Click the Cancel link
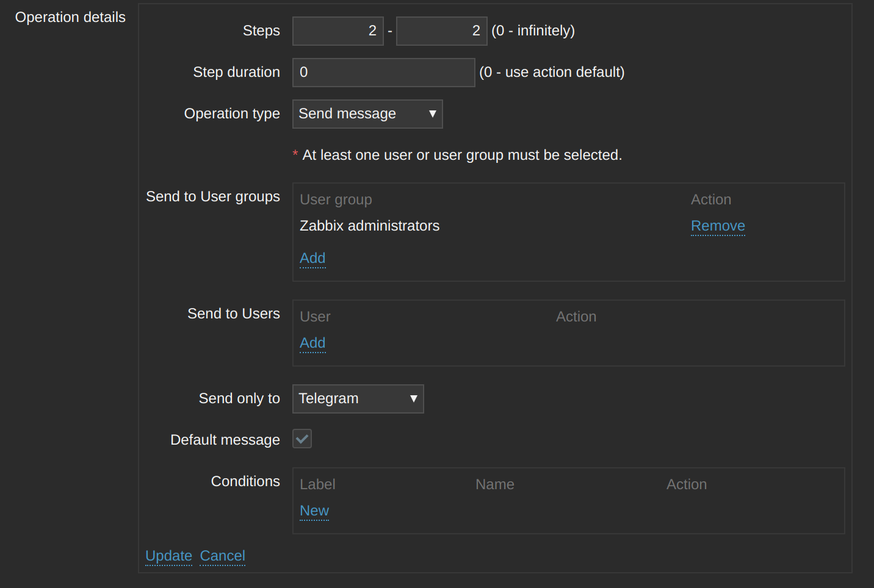The image size is (874, 588). point(222,556)
